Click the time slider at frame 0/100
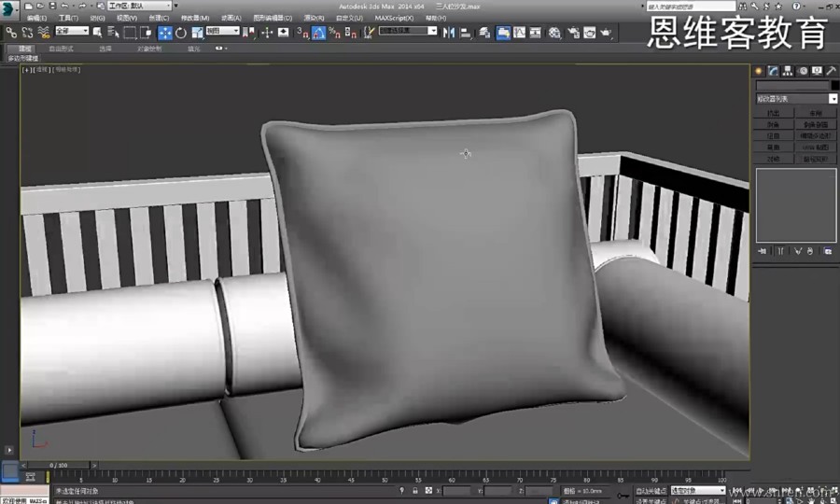 tap(47, 465)
